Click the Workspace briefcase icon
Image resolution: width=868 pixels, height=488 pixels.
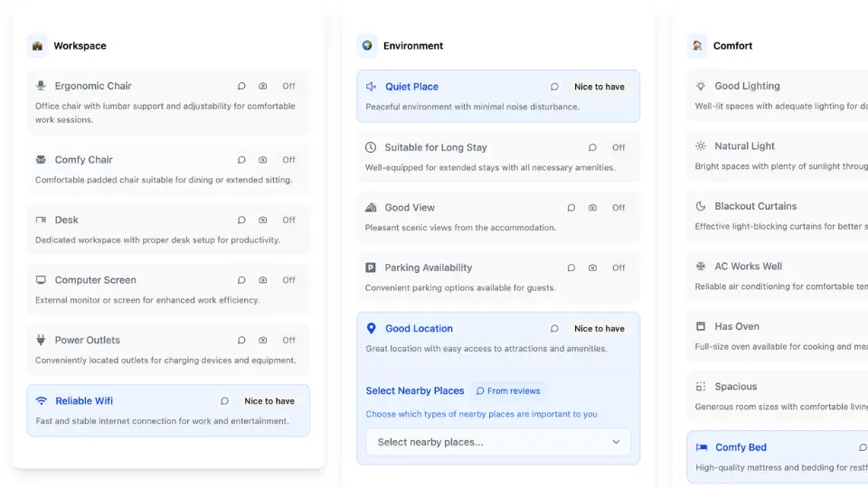pos(37,46)
